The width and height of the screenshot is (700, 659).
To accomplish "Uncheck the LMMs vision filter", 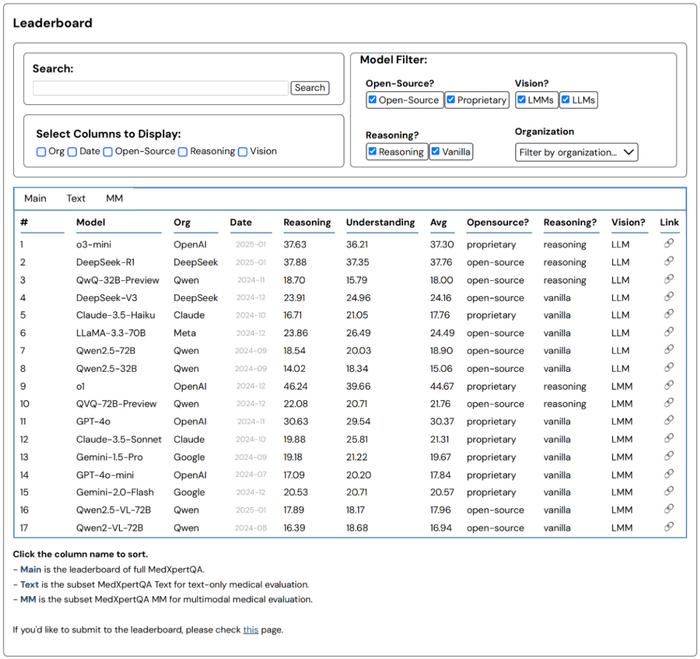I will click(x=521, y=100).
